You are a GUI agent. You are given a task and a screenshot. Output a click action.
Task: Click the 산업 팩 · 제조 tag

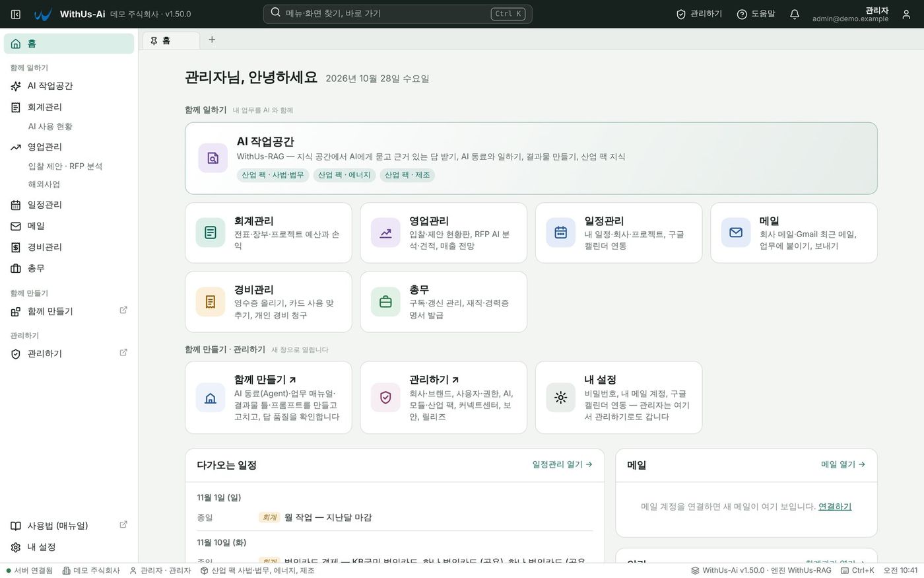[407, 175]
